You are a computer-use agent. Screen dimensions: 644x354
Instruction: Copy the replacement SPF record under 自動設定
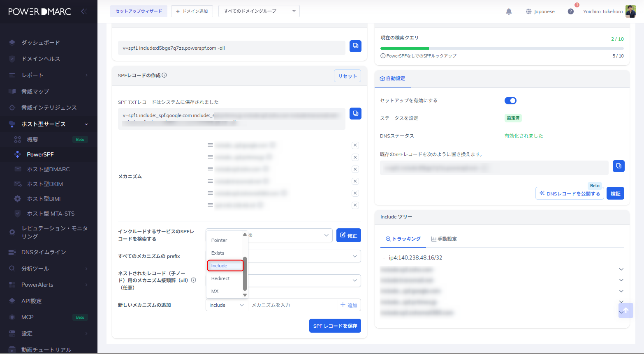619,166
